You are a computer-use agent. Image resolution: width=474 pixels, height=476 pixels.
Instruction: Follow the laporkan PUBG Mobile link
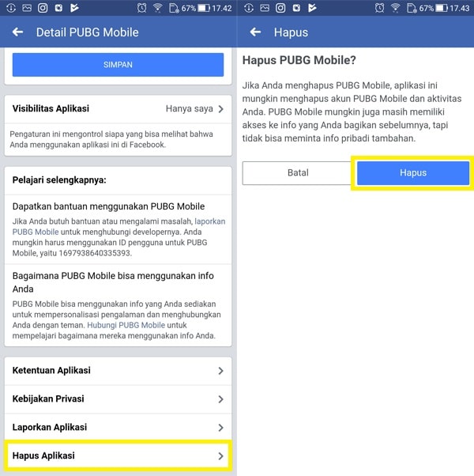coord(118,226)
